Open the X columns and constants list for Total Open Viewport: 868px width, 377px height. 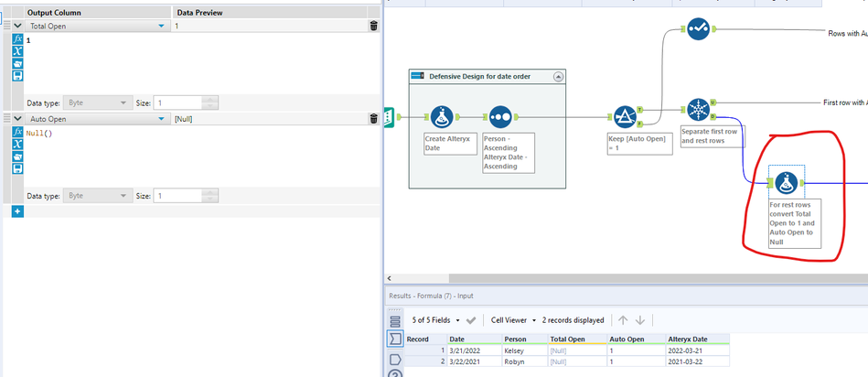tap(17, 51)
